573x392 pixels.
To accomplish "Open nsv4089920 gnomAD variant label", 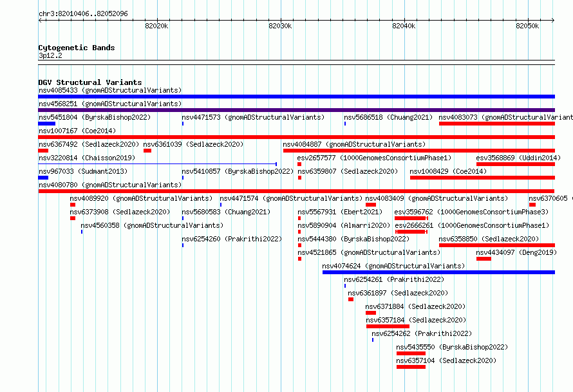I will [x=141, y=198].
